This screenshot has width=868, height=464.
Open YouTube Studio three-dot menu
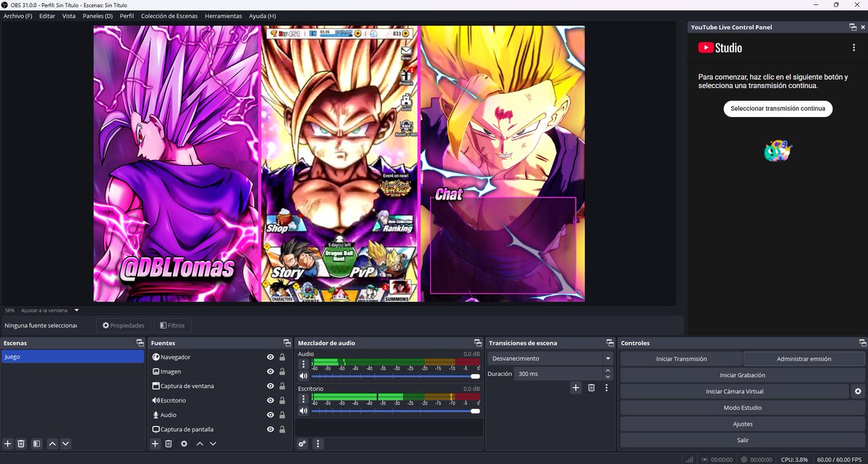coord(854,48)
